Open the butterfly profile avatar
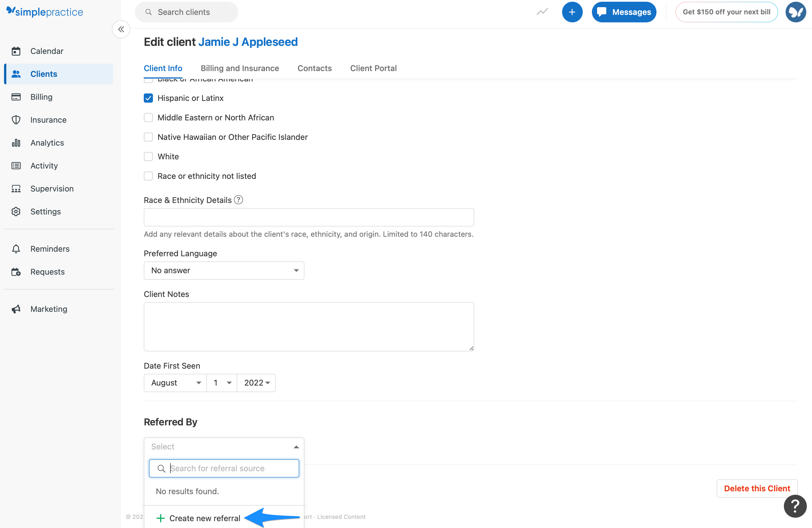 coord(795,12)
